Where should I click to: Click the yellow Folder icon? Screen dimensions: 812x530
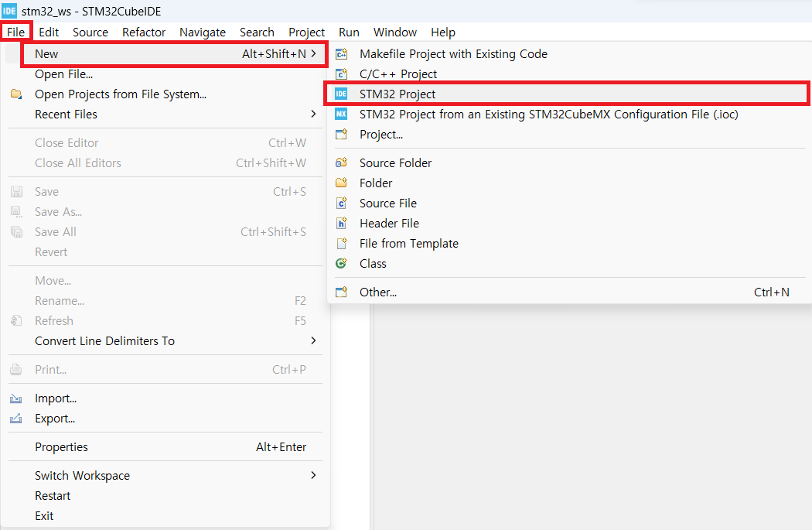pyautogui.click(x=341, y=183)
